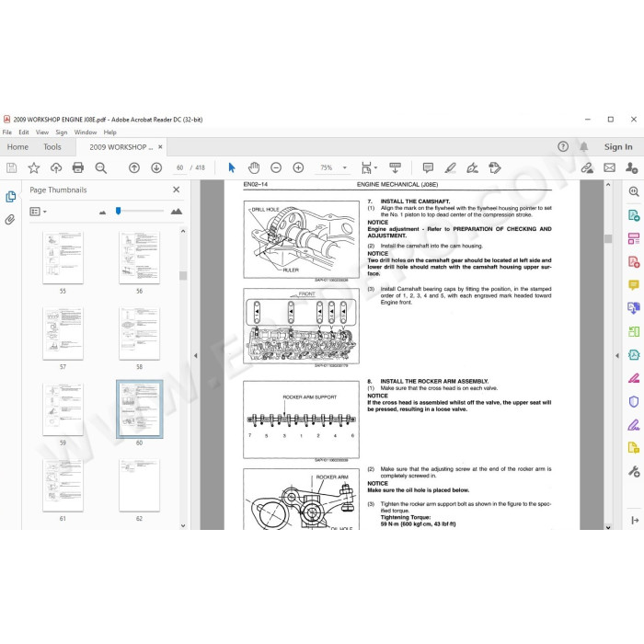Open Help question mark icon
Screen dimensions: 644x644
coord(563,146)
